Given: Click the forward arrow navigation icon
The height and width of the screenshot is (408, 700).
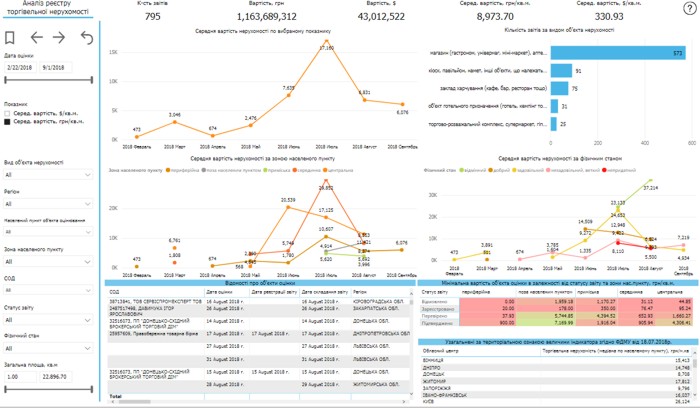Looking at the screenshot, I should (59, 37).
